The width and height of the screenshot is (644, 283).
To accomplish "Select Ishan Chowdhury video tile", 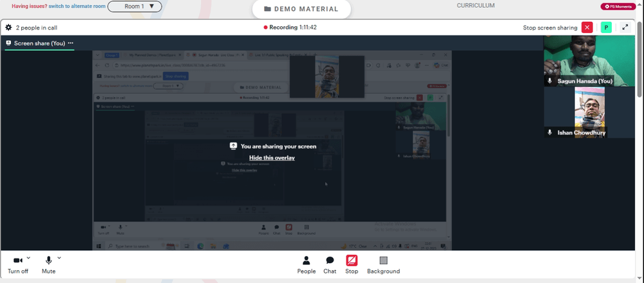I will 589,113.
